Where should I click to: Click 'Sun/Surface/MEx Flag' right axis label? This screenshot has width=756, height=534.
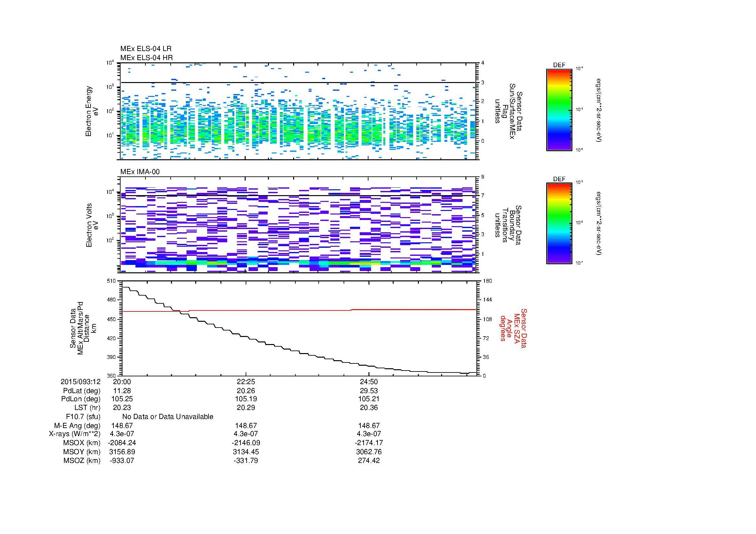click(x=508, y=111)
